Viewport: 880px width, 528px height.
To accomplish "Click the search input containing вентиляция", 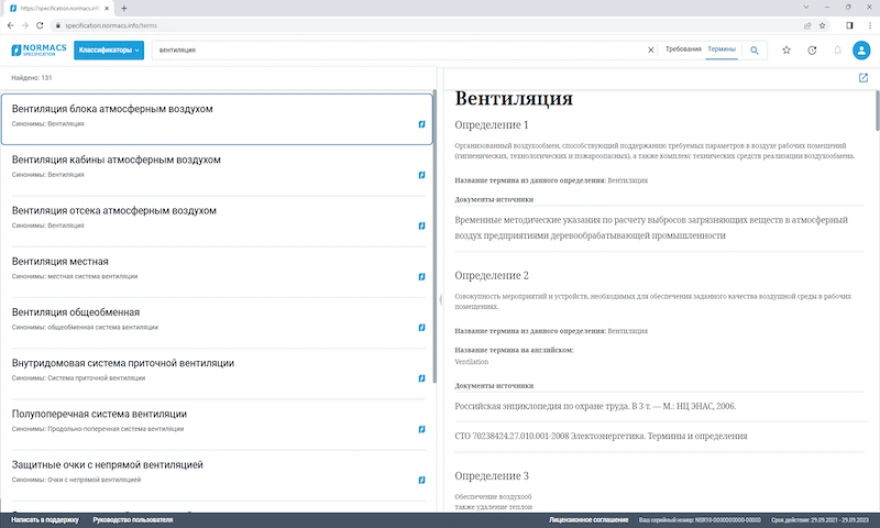I will [x=400, y=50].
